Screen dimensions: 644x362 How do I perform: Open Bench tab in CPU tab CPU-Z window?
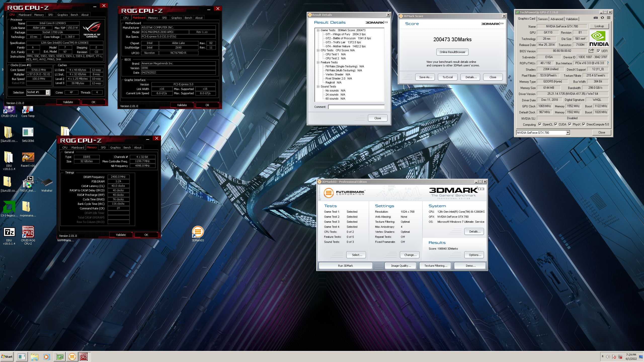tap(74, 15)
